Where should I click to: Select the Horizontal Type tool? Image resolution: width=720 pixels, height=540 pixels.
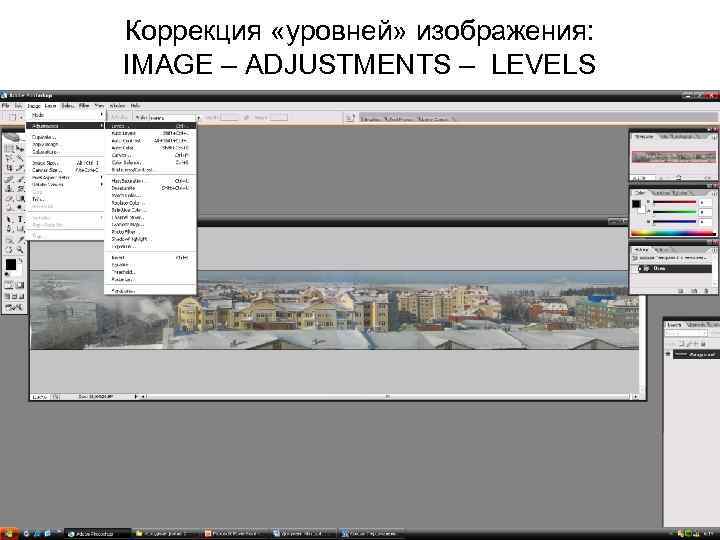[x=20, y=219]
